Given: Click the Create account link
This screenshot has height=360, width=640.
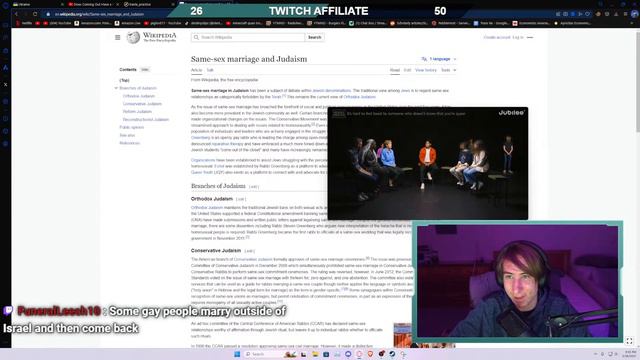Looking at the screenshot, I should point(497,37).
